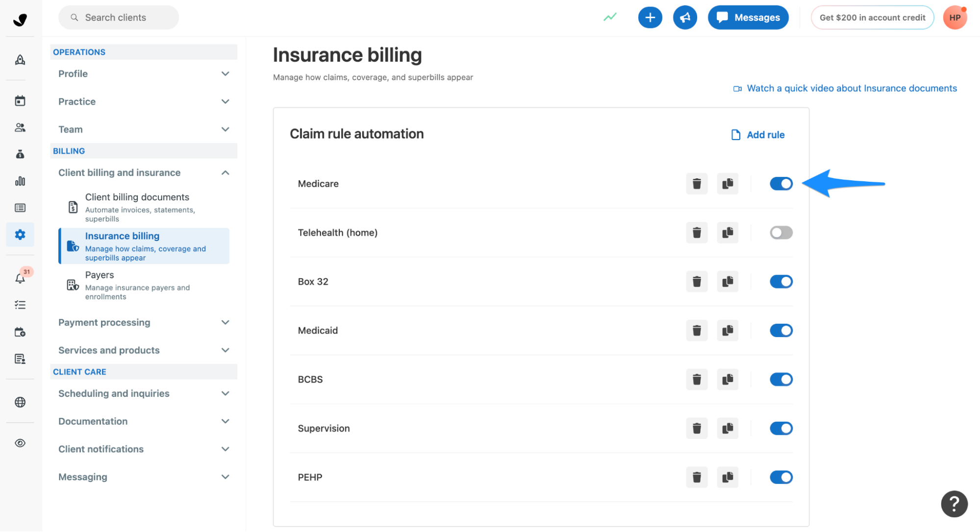The width and height of the screenshot is (980, 532).
Task: Expand the Team section
Action: 144,130
